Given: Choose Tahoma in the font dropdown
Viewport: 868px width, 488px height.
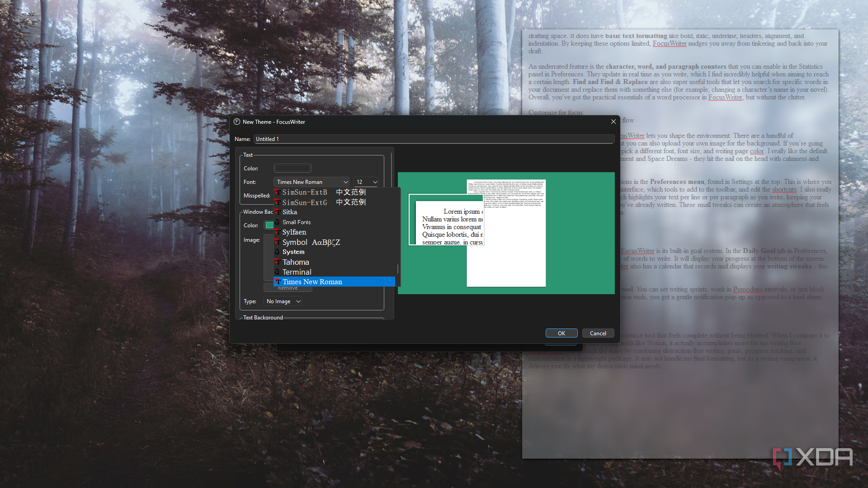Looking at the screenshot, I should [x=296, y=262].
